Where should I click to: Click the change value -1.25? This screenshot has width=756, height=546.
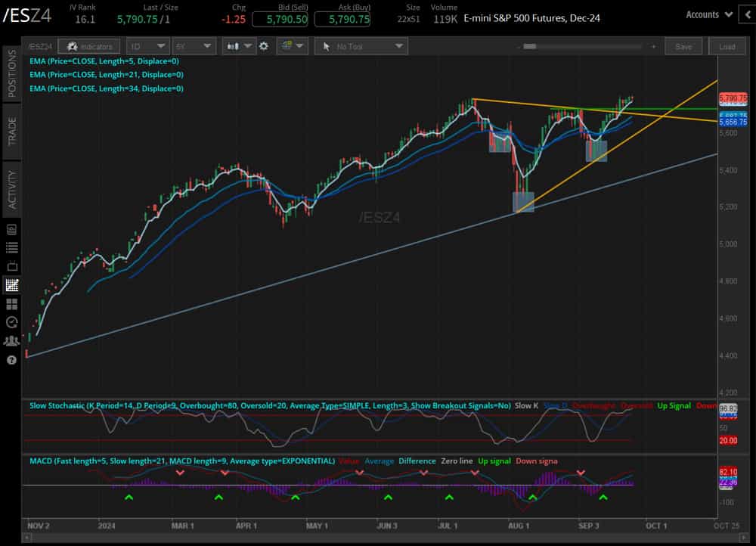tap(234, 20)
